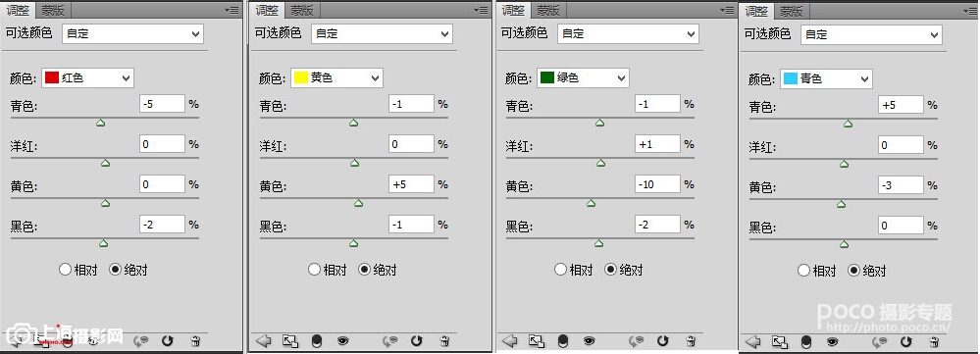
Task: Click layer mask circle icon in green panel
Action: [563, 341]
